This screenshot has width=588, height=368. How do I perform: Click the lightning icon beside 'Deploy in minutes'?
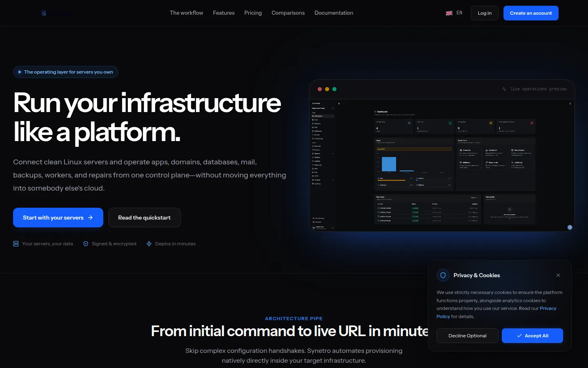(149, 244)
